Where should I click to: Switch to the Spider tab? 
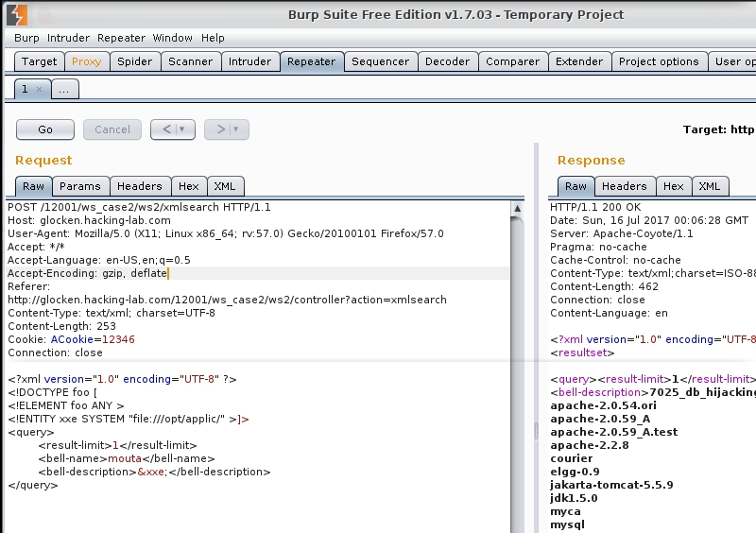pos(135,61)
